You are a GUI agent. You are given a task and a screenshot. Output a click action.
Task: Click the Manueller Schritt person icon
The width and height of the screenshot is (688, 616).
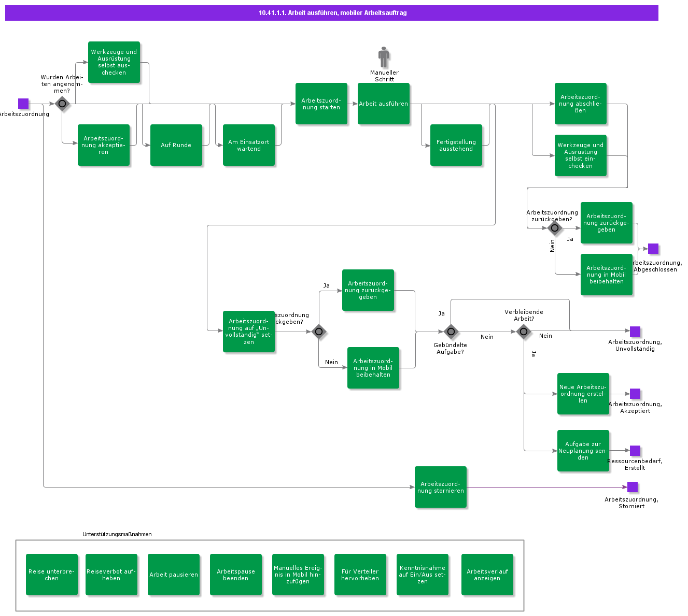384,56
